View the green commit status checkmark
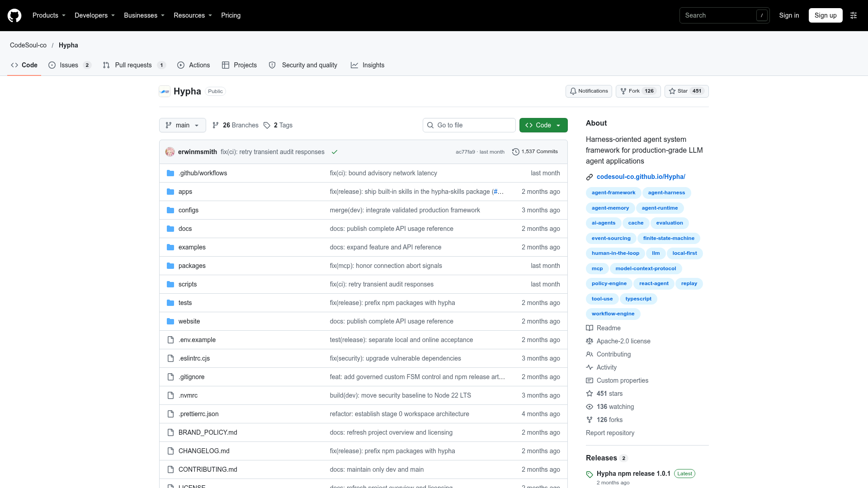Screen dimensions: 868x488 pyautogui.click(x=335, y=152)
